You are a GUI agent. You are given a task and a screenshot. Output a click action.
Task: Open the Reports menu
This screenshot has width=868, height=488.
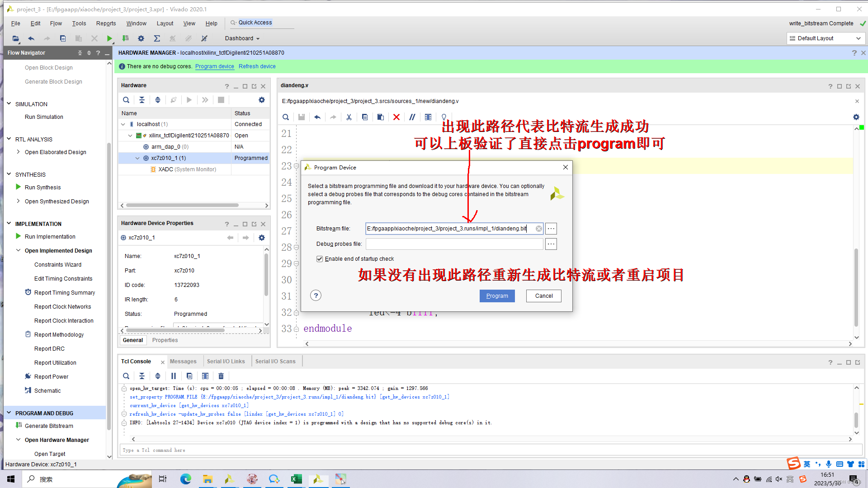click(106, 23)
